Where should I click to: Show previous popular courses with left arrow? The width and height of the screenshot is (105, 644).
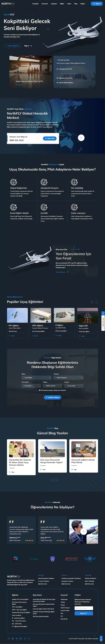coord(92,302)
